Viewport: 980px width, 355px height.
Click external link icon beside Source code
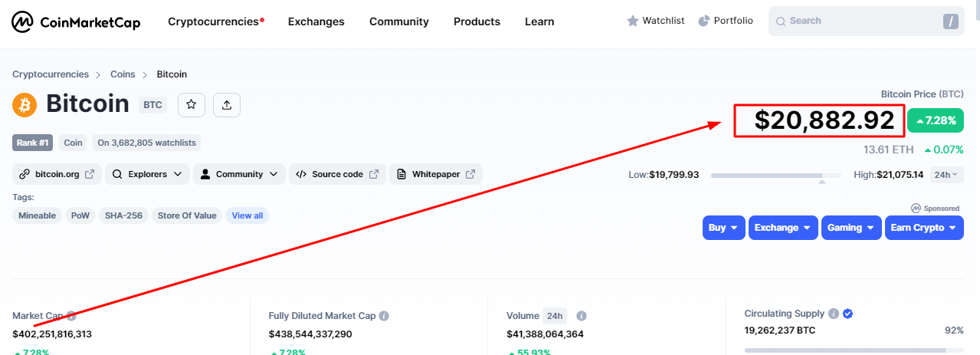click(x=374, y=174)
